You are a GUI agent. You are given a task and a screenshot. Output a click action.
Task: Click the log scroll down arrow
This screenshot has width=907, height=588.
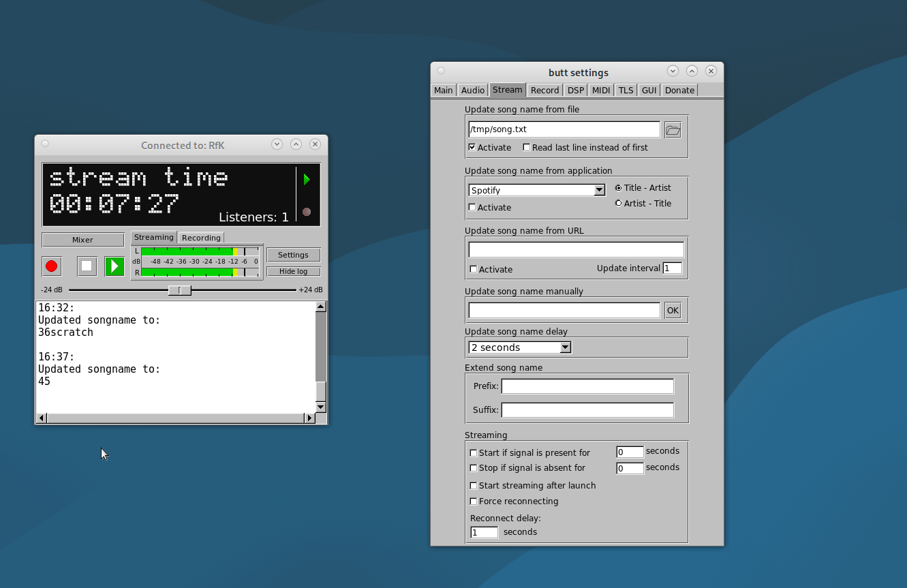[321, 407]
